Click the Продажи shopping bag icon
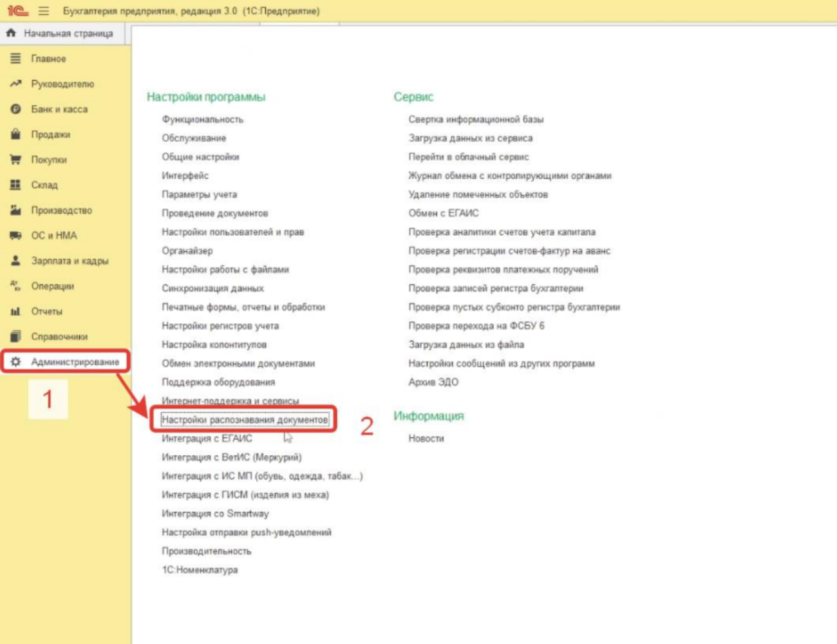This screenshot has height=644, width=837. pos(15,134)
